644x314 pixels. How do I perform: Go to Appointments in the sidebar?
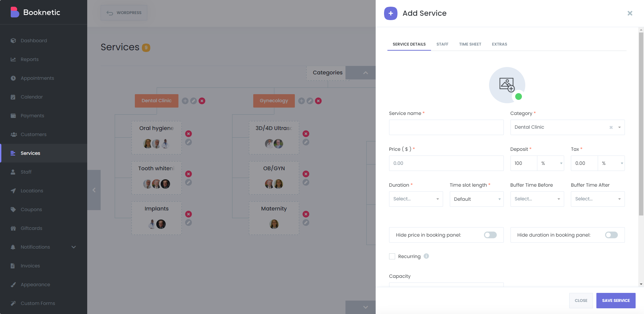point(44,78)
